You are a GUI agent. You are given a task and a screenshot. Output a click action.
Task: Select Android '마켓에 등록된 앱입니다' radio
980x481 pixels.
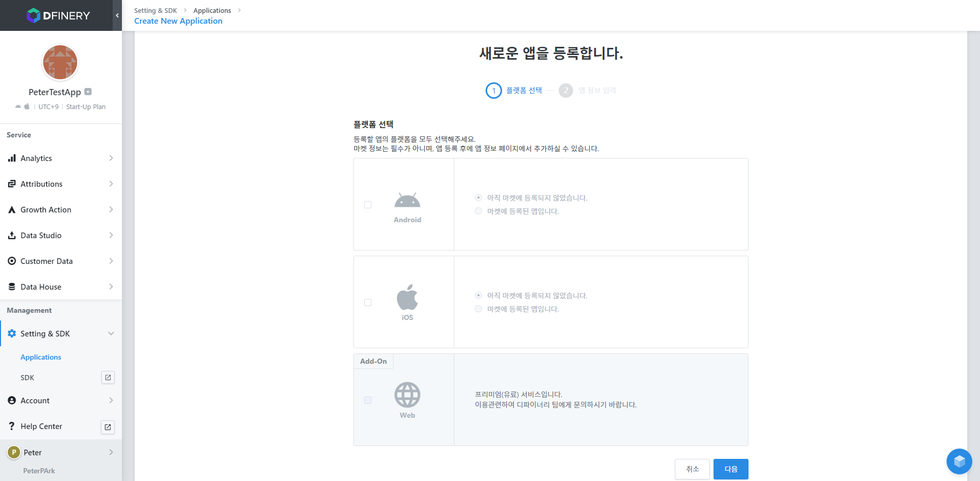click(478, 211)
